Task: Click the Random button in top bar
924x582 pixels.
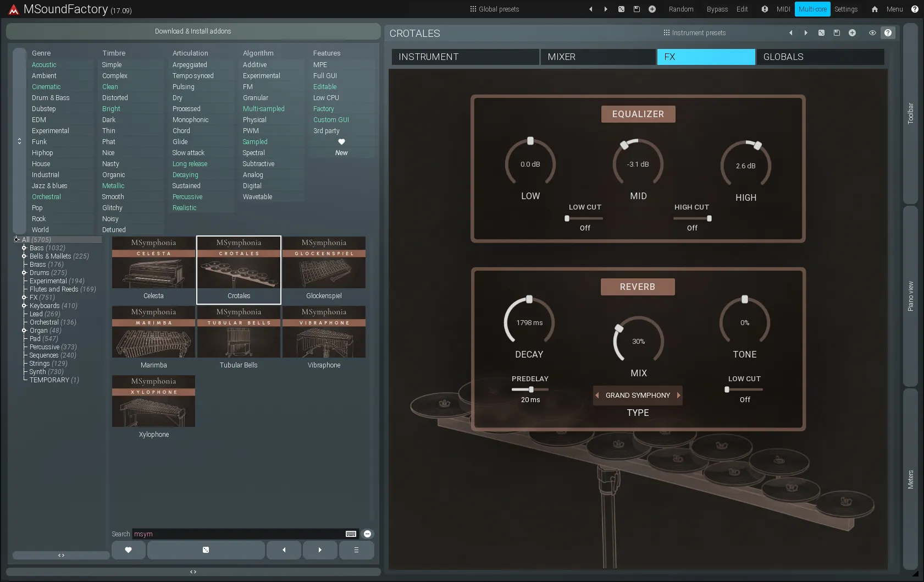Action: (681, 9)
